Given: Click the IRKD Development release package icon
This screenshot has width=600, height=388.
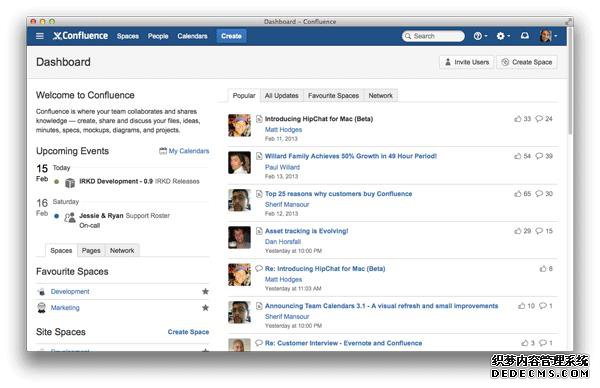Looking at the screenshot, I should [x=70, y=183].
